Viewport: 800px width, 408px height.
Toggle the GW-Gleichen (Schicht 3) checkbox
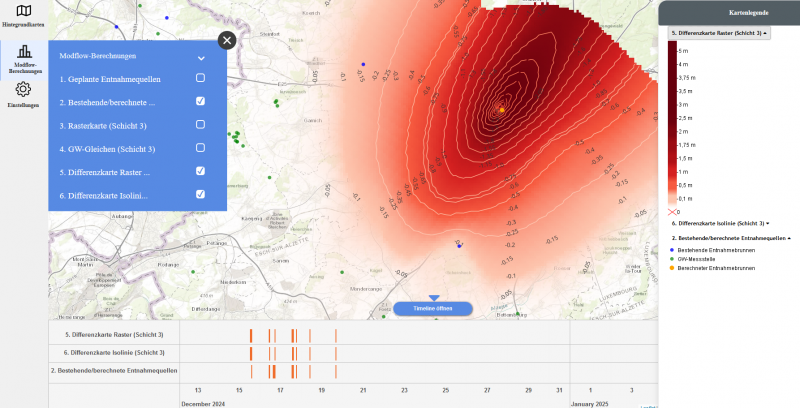click(200, 148)
